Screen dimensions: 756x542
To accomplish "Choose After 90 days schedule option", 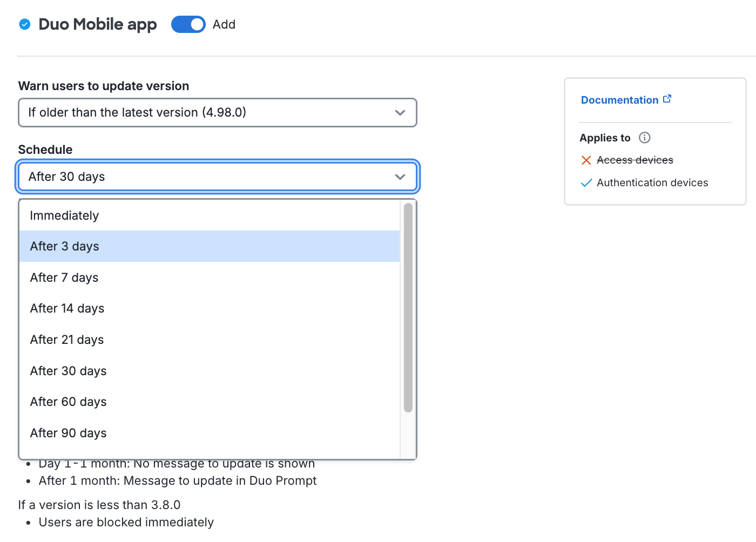I will pyautogui.click(x=68, y=433).
